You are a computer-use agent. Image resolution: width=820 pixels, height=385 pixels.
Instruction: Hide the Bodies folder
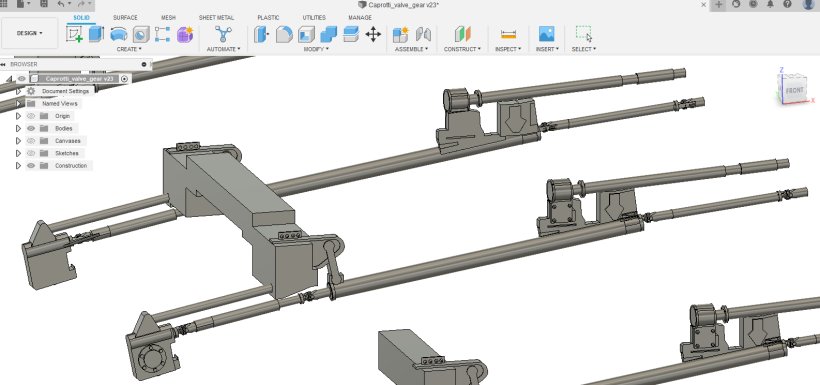tap(31, 129)
